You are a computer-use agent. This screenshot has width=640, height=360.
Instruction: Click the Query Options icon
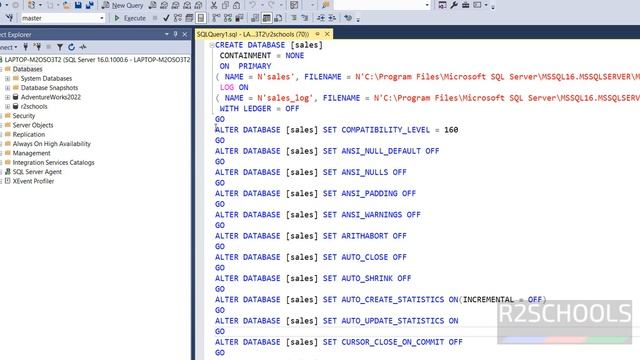click(189, 18)
